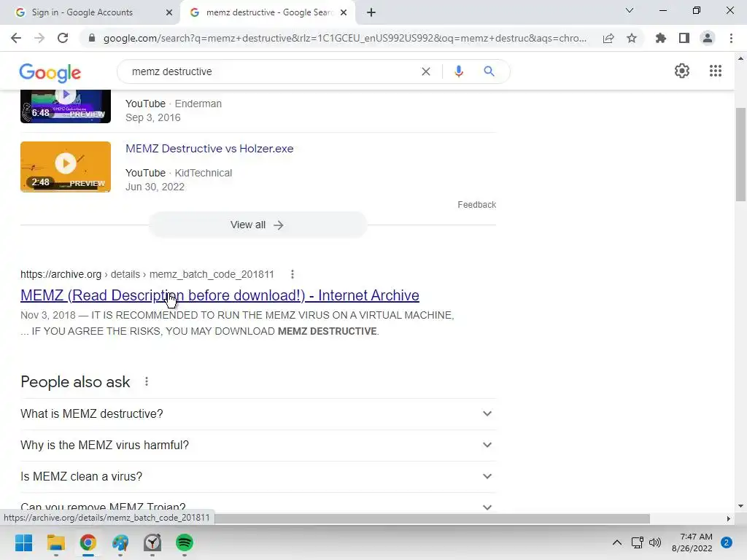Click the network icon in system tray
Image resolution: width=747 pixels, height=560 pixels.
click(x=637, y=542)
